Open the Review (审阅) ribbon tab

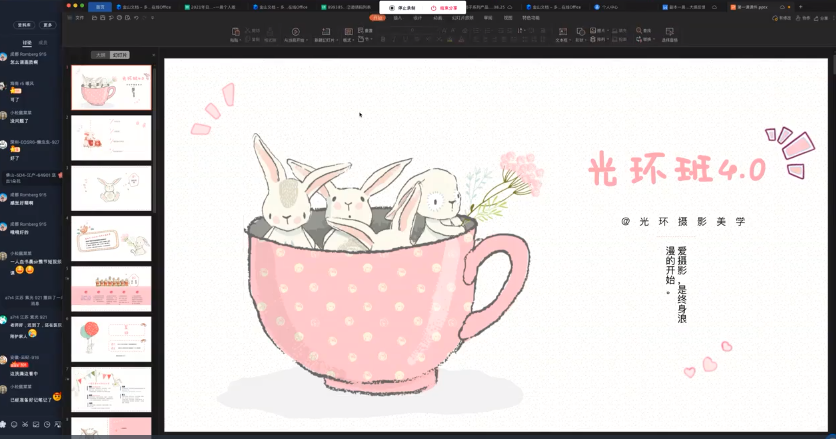[x=488, y=18]
